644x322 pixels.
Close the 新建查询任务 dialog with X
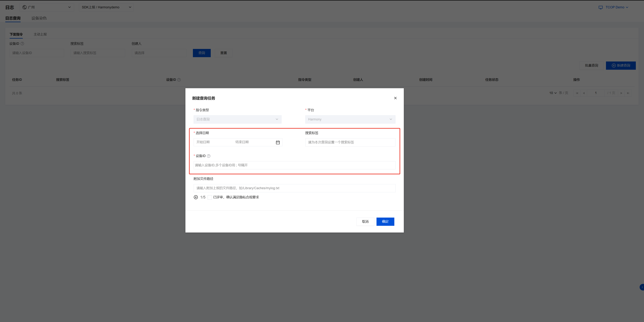coord(395,98)
